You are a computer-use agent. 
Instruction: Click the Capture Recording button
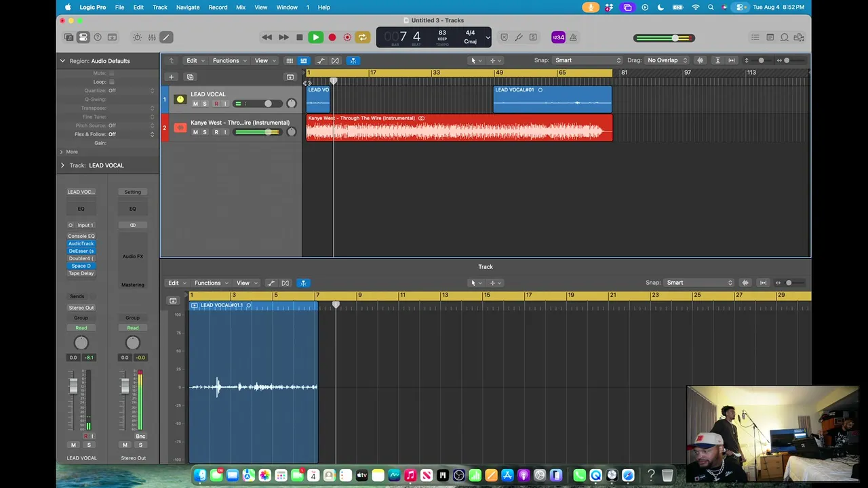pyautogui.click(x=347, y=37)
